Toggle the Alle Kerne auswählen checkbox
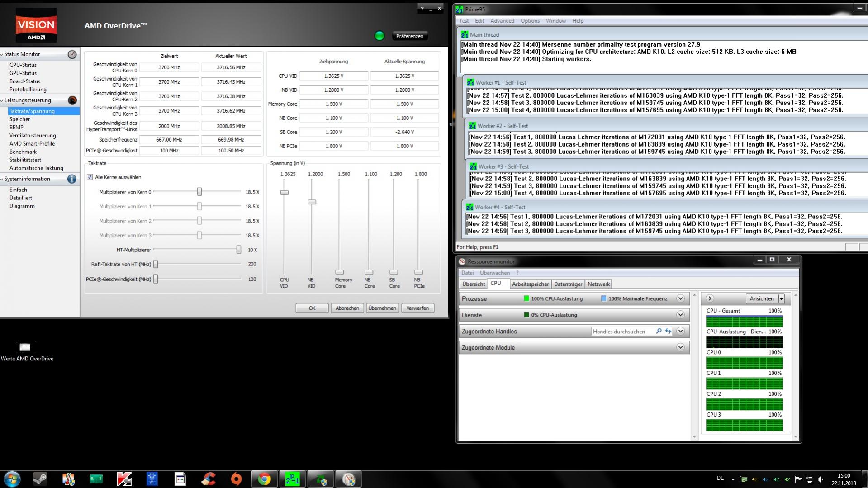This screenshot has height=488, width=868. (x=90, y=177)
